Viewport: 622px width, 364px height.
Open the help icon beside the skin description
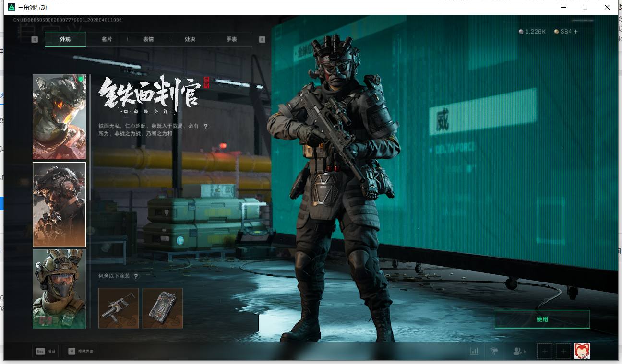pos(206,126)
